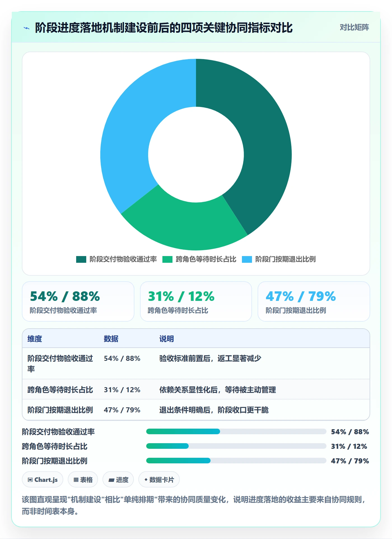Select the 31% / 12% data card

(196, 301)
